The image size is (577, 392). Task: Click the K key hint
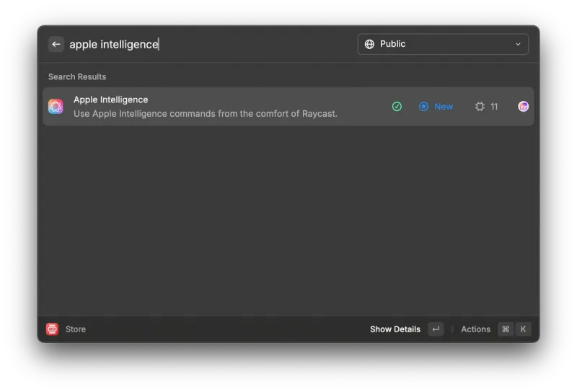[523, 329]
